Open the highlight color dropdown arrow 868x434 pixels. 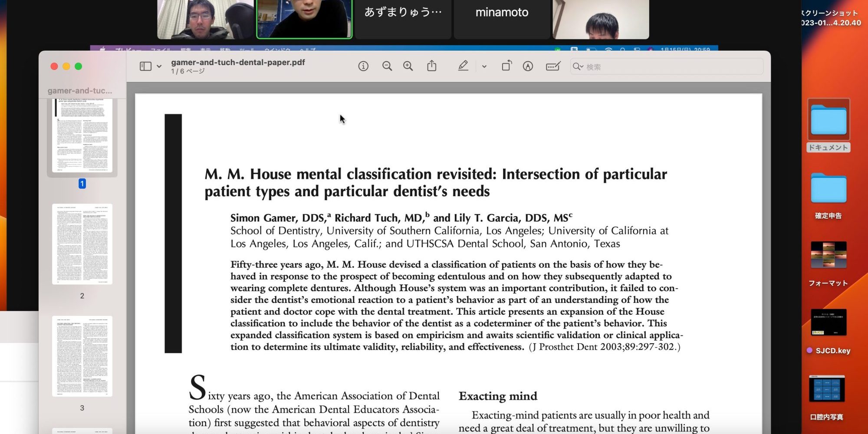484,67
